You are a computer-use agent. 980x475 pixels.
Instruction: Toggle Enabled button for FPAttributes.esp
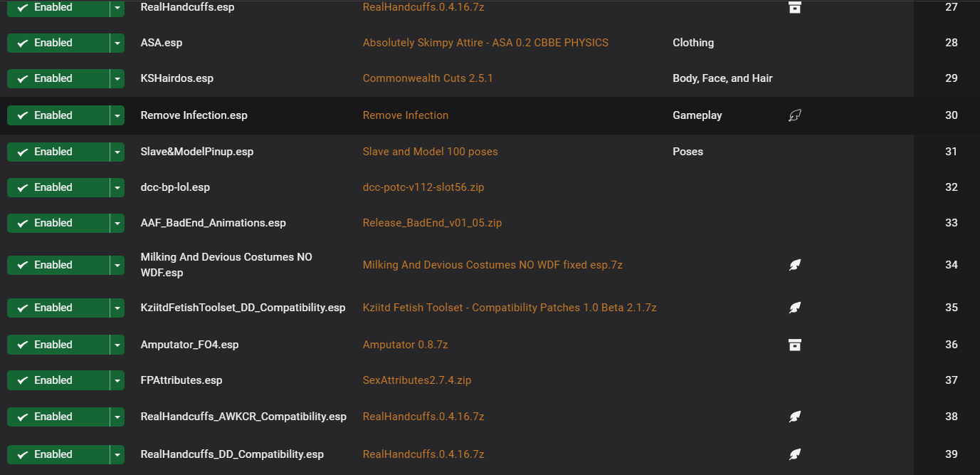58,380
